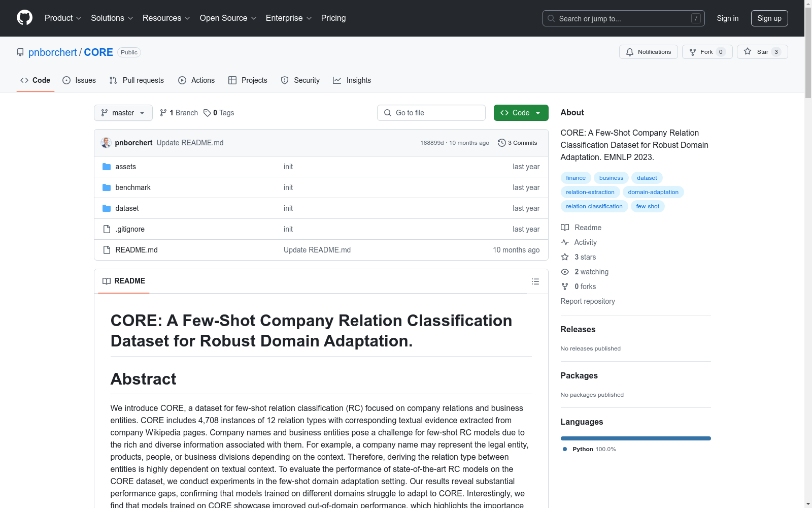Screen dimensions: 812x508
Task: Open the Update README.md commit message
Action: pos(190,143)
